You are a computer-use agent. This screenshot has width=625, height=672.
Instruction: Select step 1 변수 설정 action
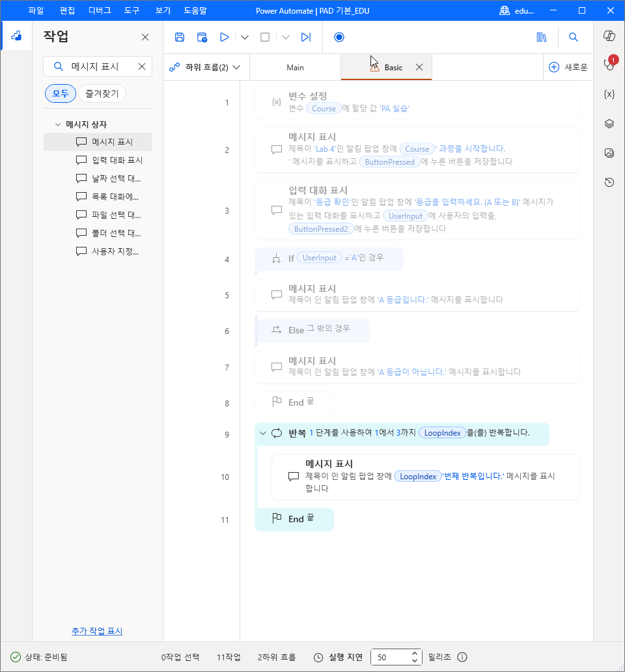pyautogui.click(x=417, y=102)
